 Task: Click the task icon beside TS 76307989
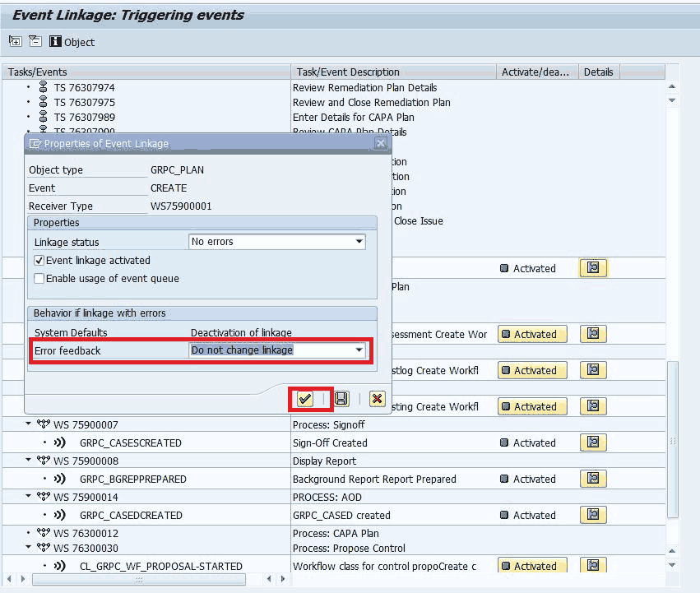pyautogui.click(x=44, y=116)
